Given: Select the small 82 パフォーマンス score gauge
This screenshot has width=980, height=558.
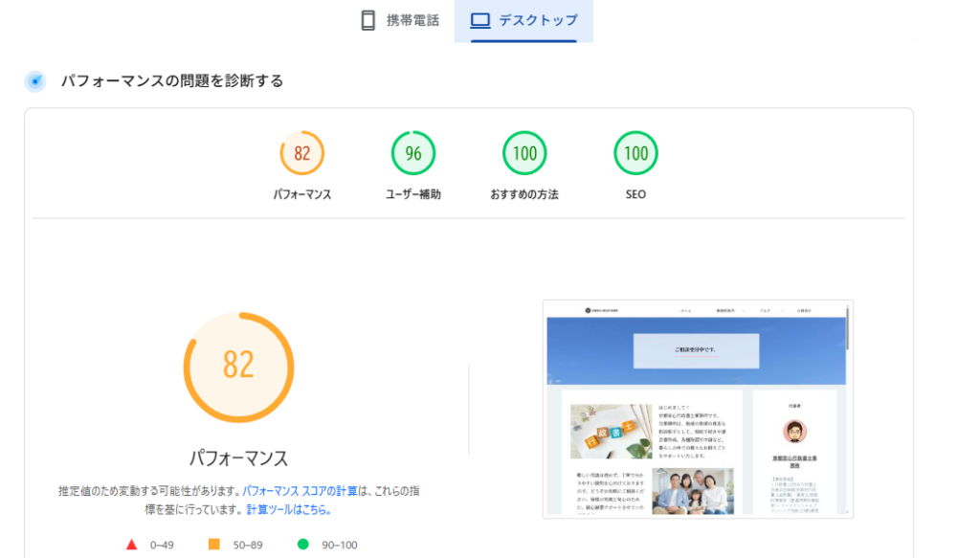Looking at the screenshot, I should pyautogui.click(x=302, y=153).
